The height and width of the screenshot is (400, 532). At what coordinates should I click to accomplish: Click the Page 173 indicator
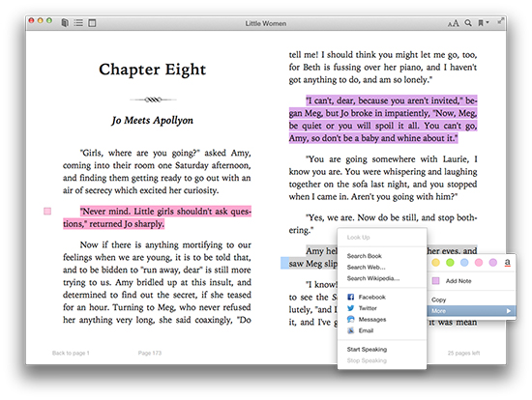[150, 353]
